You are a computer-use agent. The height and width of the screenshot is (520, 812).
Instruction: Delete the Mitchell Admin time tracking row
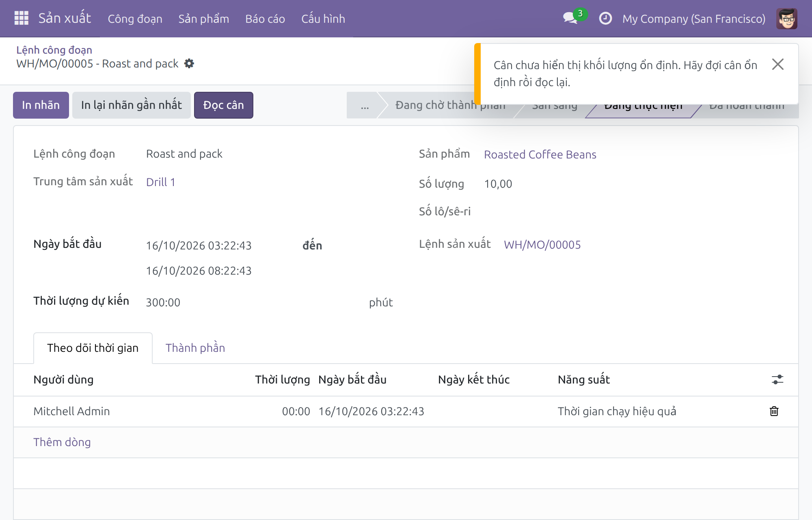[774, 411]
